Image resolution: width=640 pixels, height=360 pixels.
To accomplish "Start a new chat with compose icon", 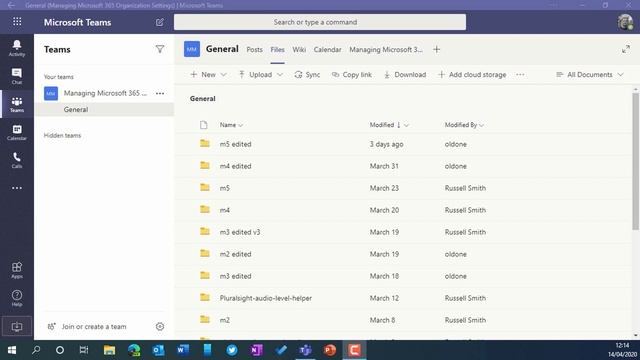I will pyautogui.click(x=160, y=22).
